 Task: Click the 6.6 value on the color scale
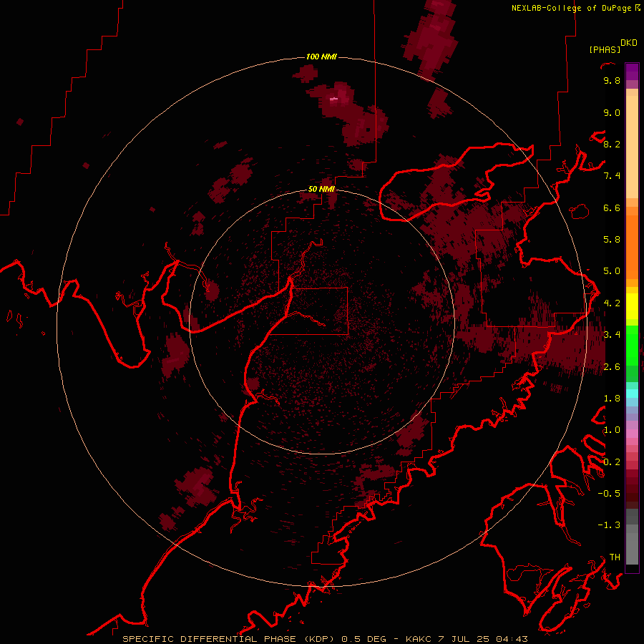click(x=612, y=208)
